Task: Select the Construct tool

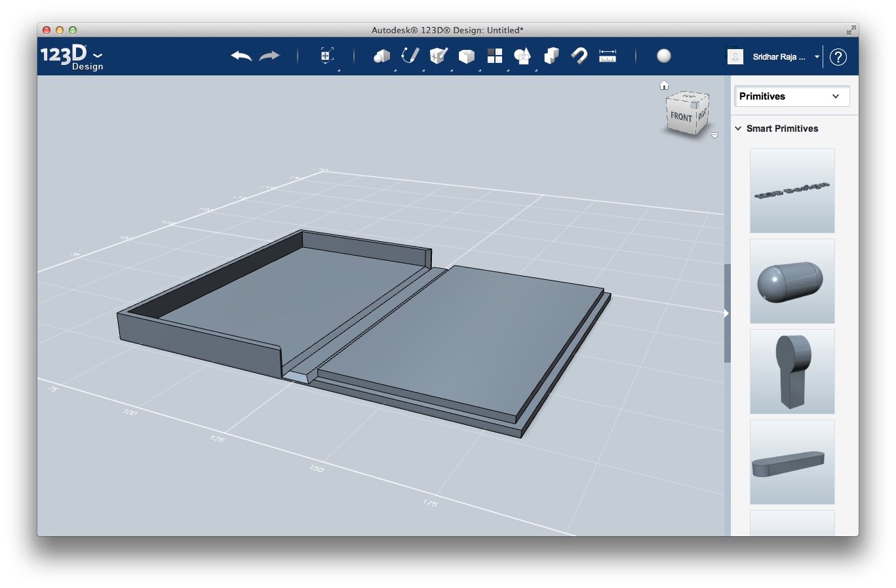Action: (438, 56)
